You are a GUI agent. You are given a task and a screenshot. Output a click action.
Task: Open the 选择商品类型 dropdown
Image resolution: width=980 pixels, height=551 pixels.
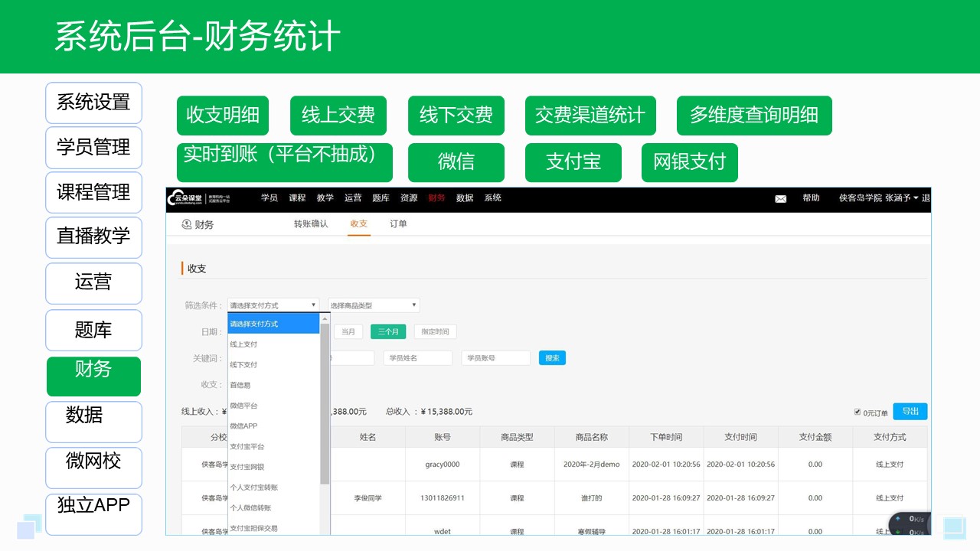(x=372, y=305)
